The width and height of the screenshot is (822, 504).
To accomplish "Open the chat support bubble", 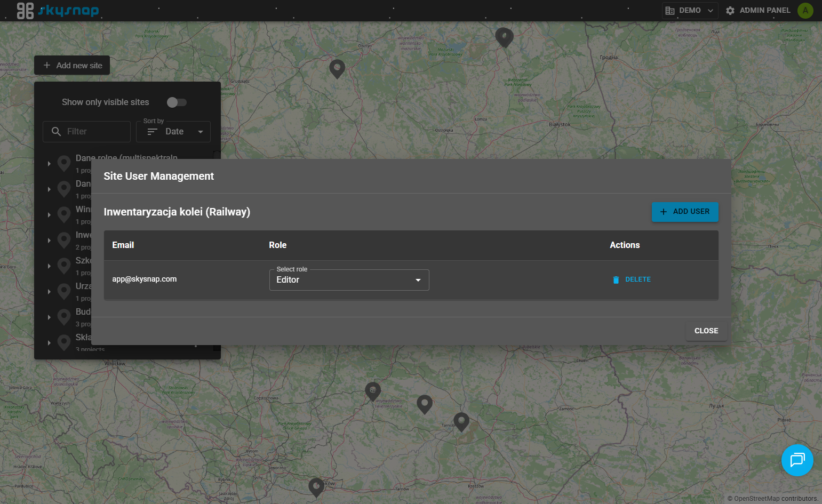I will point(797,460).
